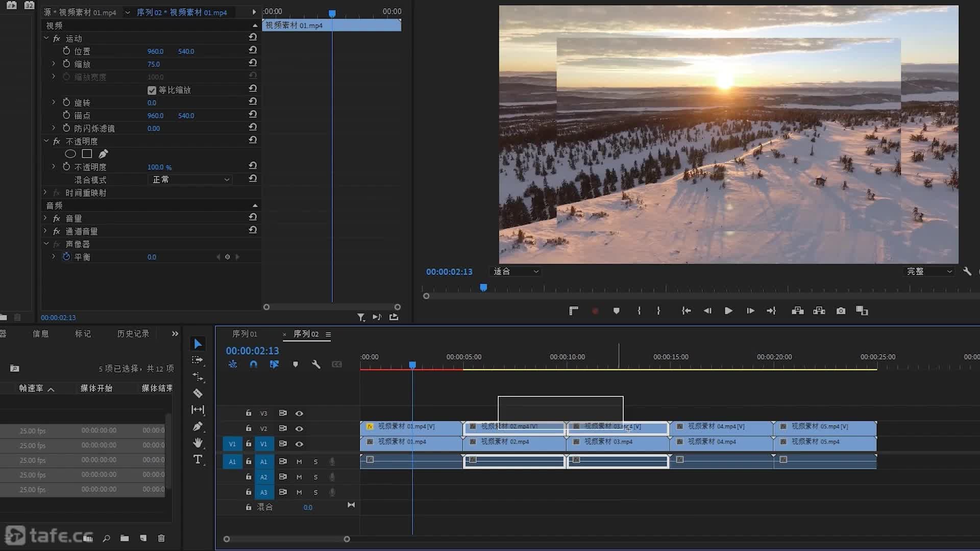Viewport: 980px width, 551px height.
Task: Lock the V3 track
Action: (x=249, y=413)
